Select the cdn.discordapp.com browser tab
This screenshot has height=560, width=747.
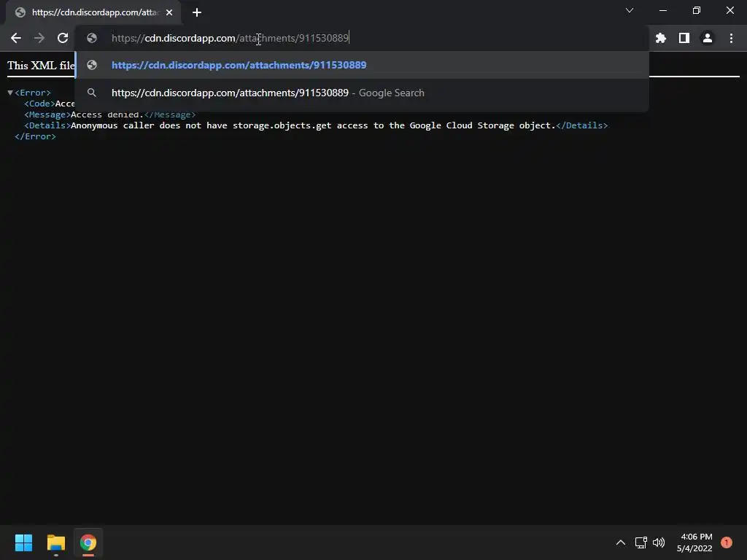click(x=93, y=12)
